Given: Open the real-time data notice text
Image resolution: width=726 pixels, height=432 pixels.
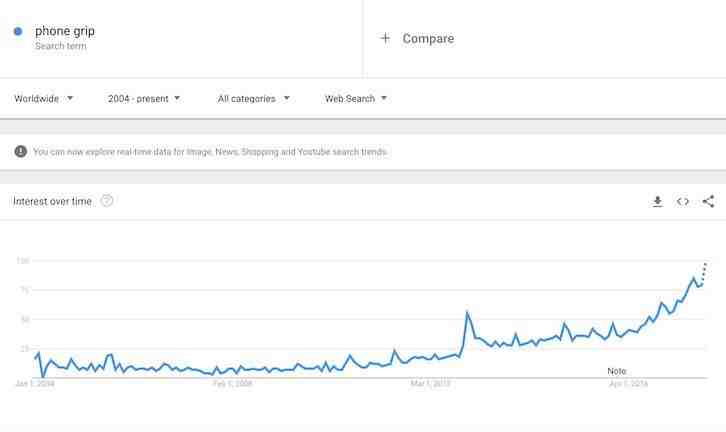Looking at the screenshot, I should point(210,152).
